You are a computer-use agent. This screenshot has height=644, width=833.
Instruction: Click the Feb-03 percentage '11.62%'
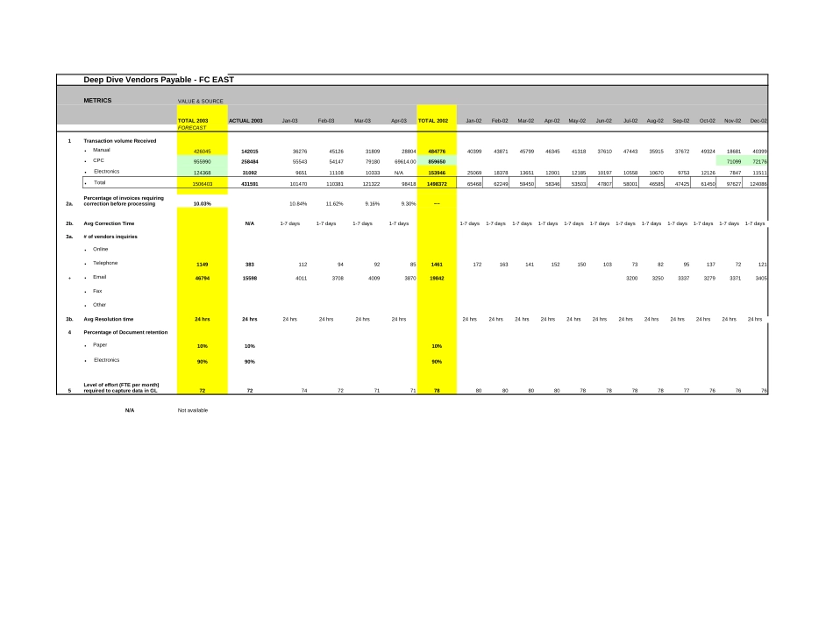[x=334, y=204]
